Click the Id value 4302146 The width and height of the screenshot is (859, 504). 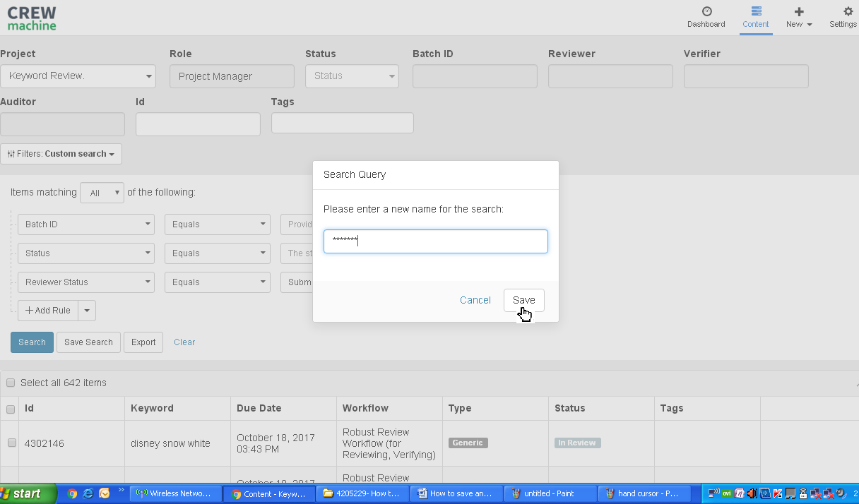[45, 443]
